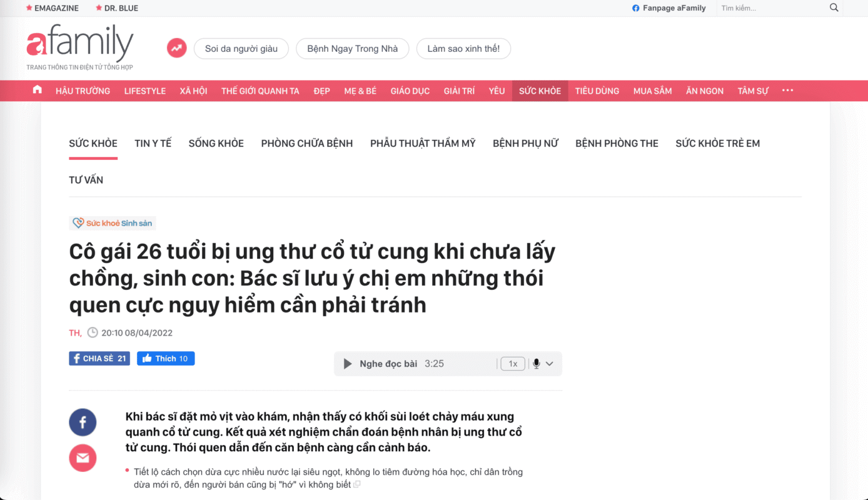Image resolution: width=868 pixels, height=500 pixels.
Task: Open the voice selection dropdown arrow
Action: click(550, 364)
